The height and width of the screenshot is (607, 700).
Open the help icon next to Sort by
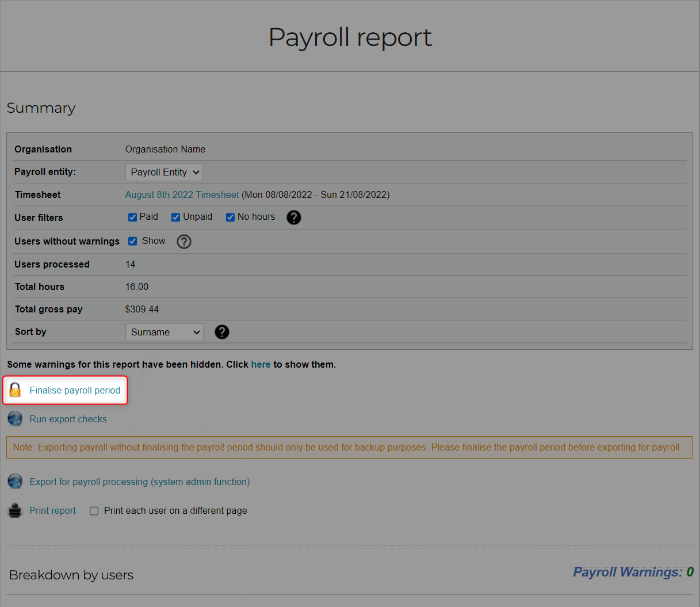[x=221, y=332]
